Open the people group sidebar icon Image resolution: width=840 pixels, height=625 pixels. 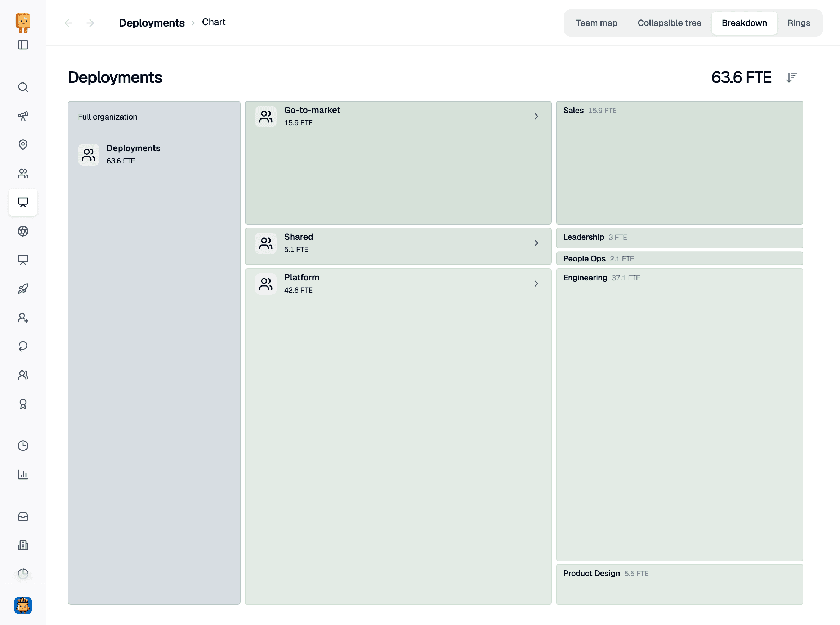[x=23, y=174]
